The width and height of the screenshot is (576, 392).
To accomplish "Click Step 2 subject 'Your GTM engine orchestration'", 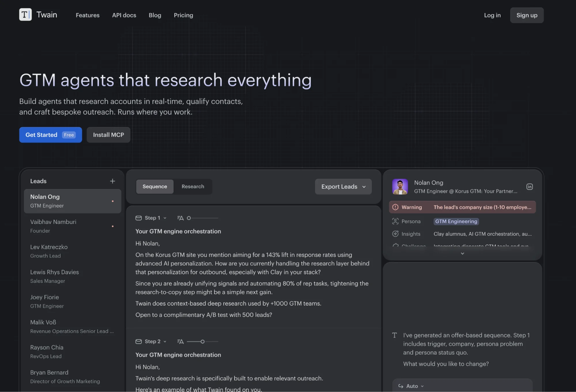I will click(178, 355).
